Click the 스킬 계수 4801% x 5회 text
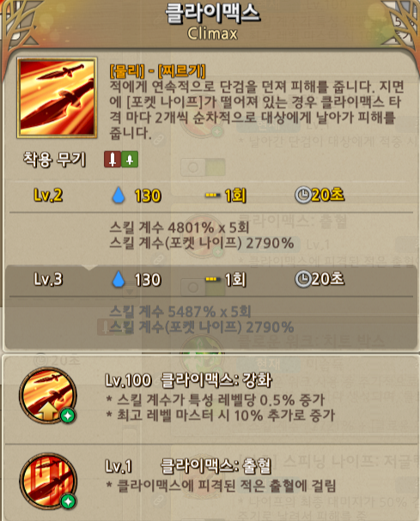This screenshot has width=420, height=521. pos(180,227)
